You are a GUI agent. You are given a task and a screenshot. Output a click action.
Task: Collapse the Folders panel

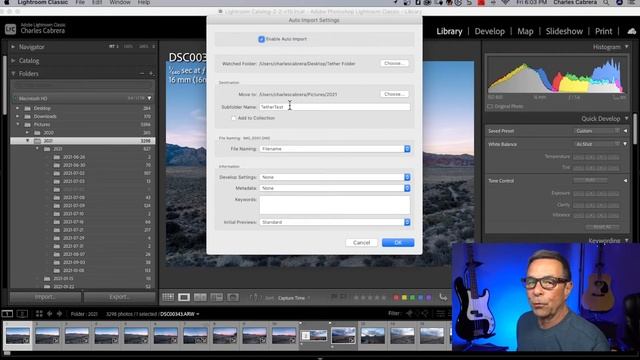[x=13, y=73]
